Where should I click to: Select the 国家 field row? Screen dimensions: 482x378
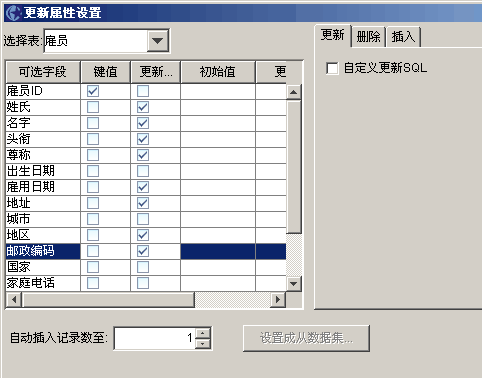coord(146,267)
